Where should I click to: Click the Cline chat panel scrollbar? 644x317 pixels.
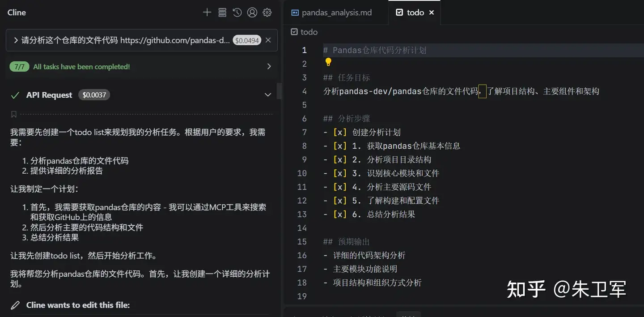(x=280, y=91)
